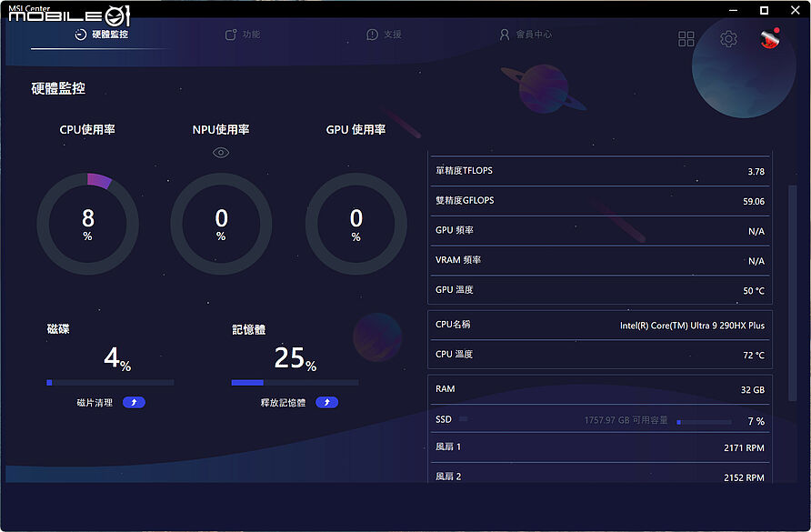Select the 單精度TFLOPS row
811x532 pixels.
point(600,171)
